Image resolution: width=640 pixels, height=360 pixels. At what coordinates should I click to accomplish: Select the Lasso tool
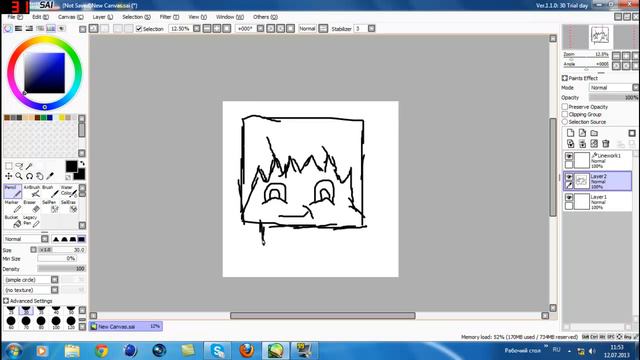click(x=19, y=166)
